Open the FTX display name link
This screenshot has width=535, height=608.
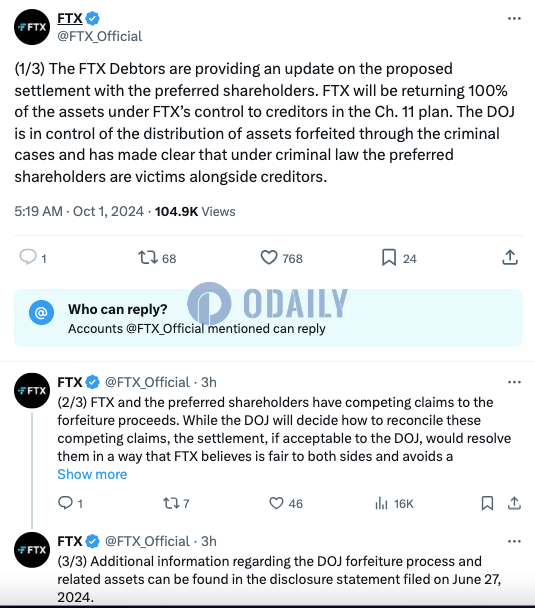tap(70, 18)
